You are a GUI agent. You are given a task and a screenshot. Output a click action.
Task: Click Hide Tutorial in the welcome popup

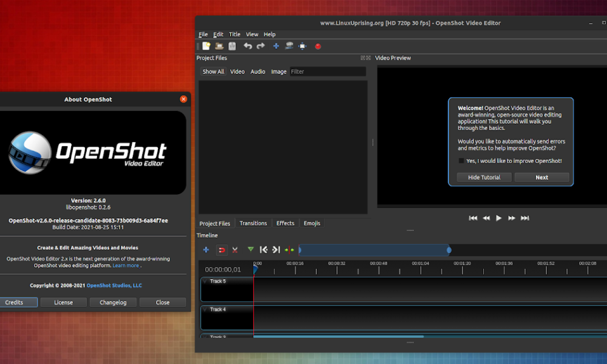coord(484,177)
